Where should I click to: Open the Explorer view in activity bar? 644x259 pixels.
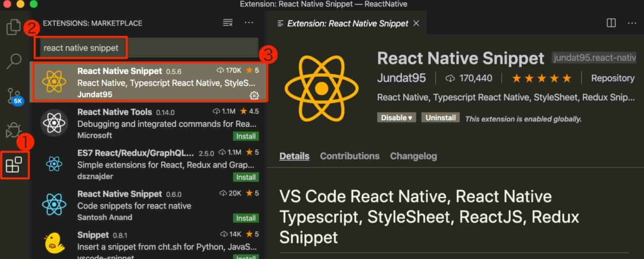pyautogui.click(x=14, y=27)
